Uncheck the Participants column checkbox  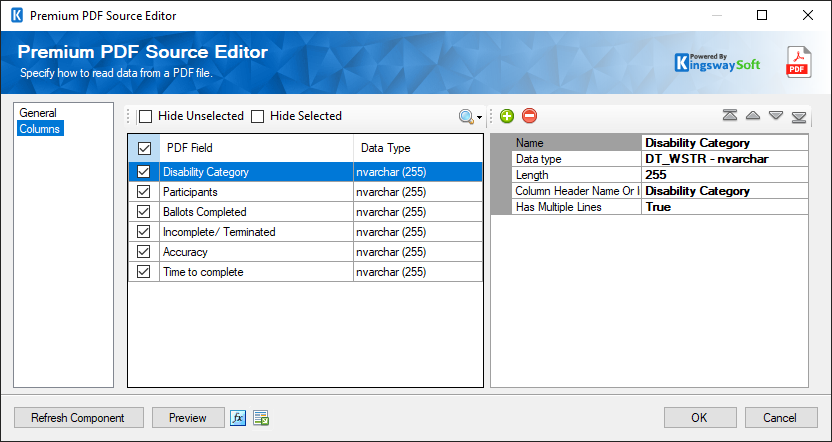pos(144,192)
